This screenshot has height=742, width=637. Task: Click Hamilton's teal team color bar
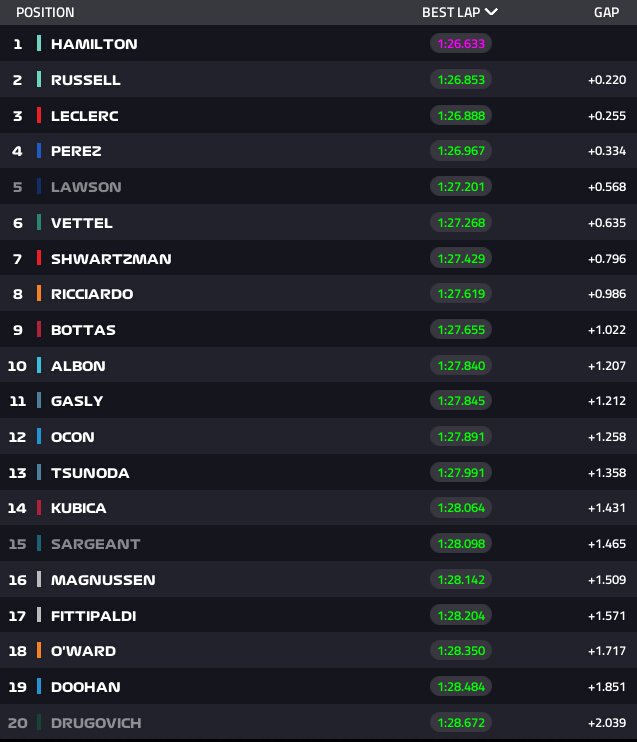(39, 44)
